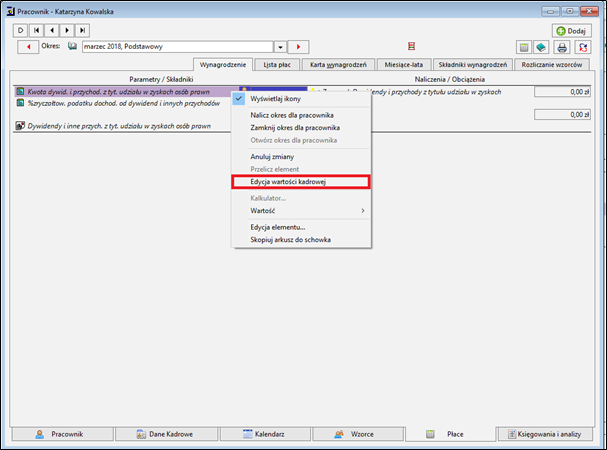The width and height of the screenshot is (607, 450).
Task: Click the marzec 2018 period field
Action: (178, 47)
